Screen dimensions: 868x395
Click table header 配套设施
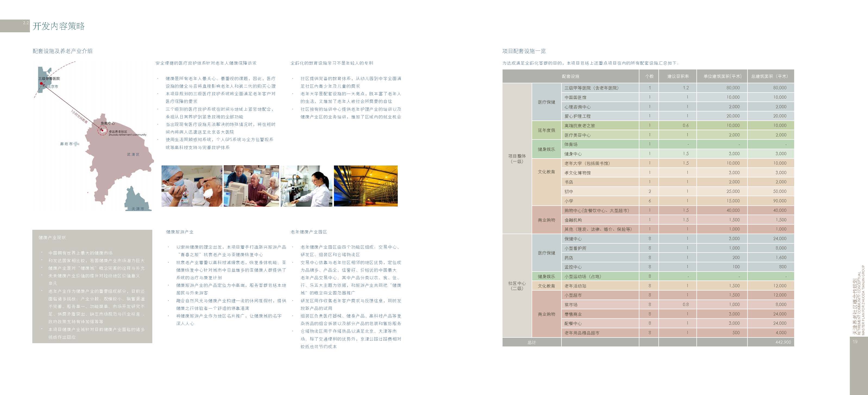tap(570, 77)
